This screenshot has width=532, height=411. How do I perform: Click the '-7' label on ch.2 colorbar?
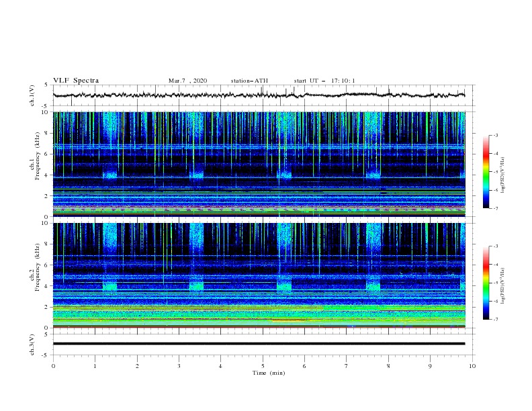click(x=495, y=320)
